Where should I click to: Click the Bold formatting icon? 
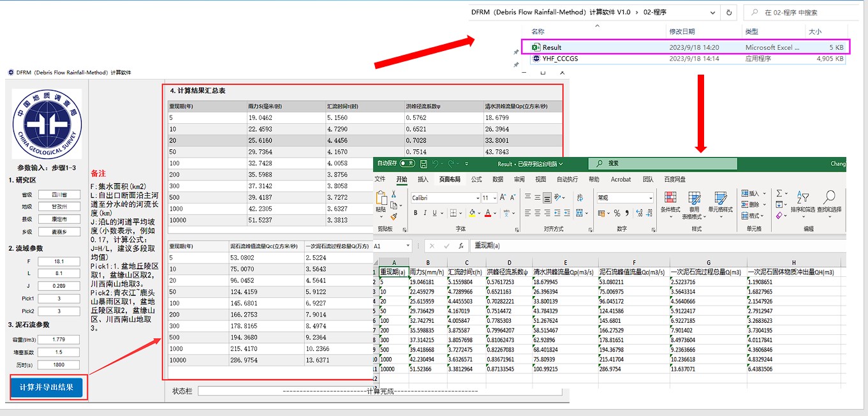coord(415,213)
